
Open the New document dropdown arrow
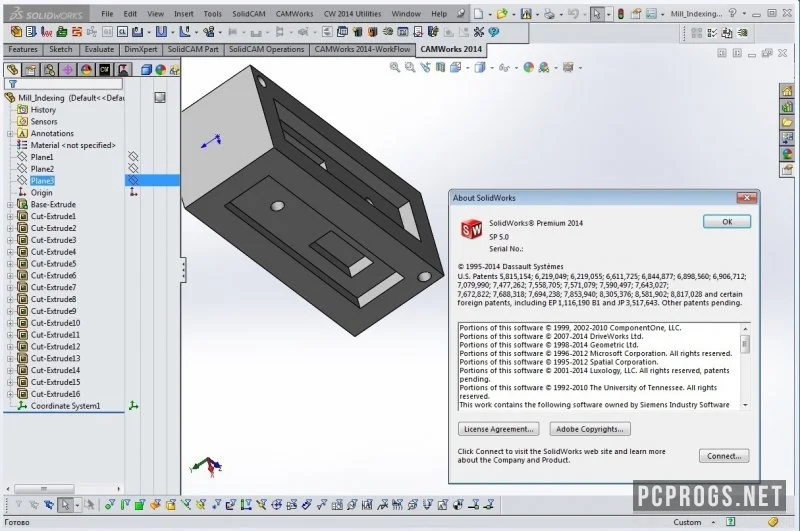[490, 14]
